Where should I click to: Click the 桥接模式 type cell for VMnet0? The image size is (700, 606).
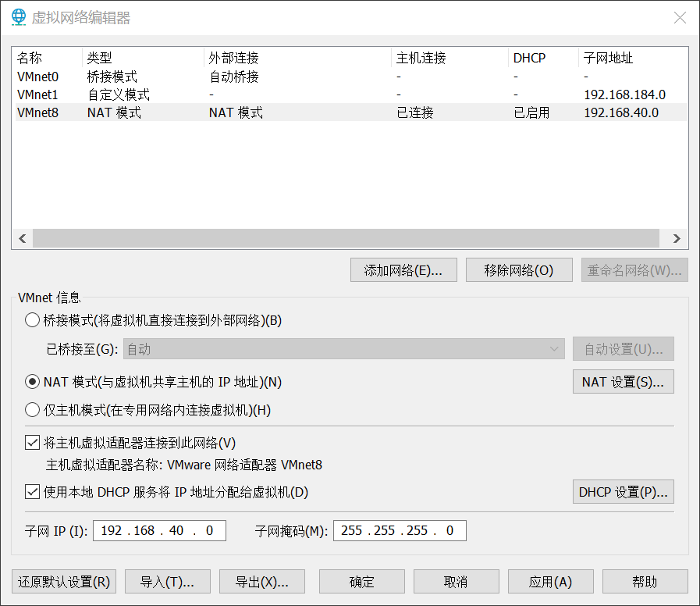[x=112, y=77]
